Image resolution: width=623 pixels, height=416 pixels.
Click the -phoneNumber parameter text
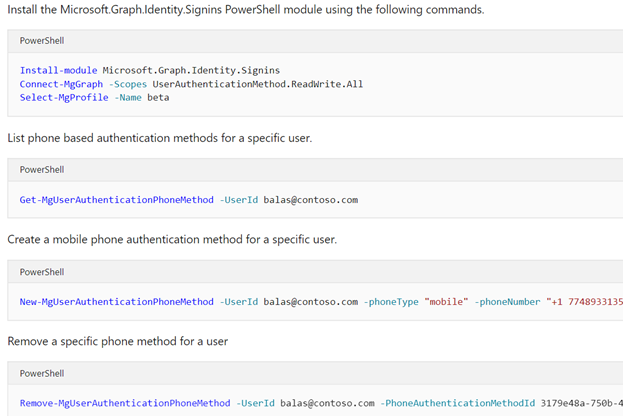(x=507, y=302)
